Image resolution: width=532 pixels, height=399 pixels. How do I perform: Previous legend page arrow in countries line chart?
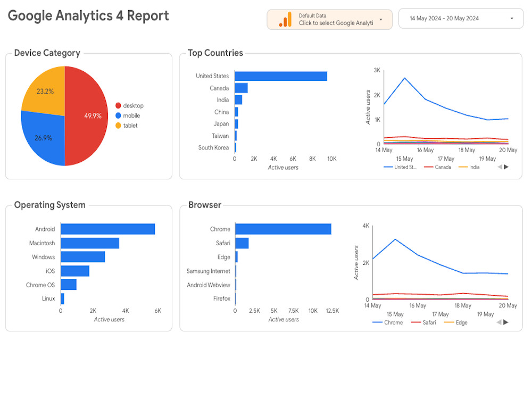tap(500, 167)
